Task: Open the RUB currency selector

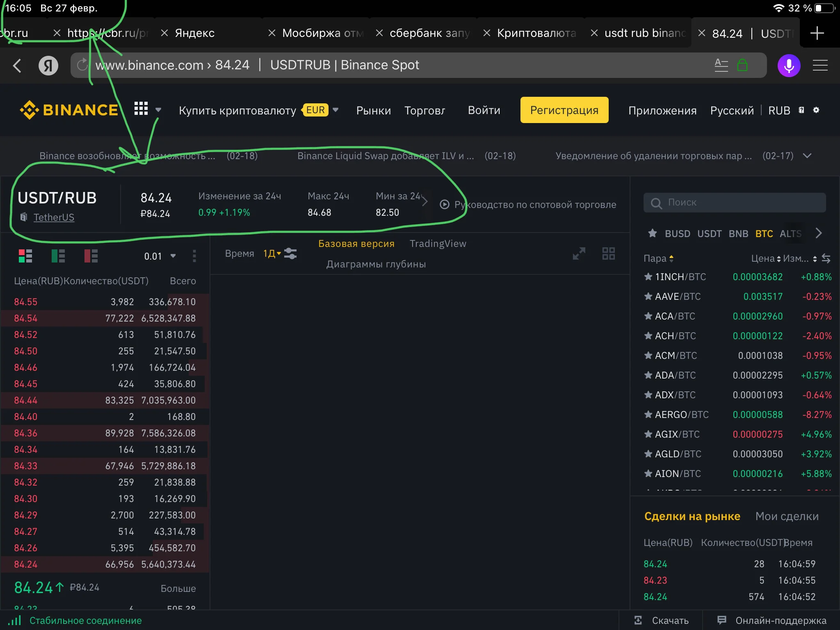Action: 779,110
